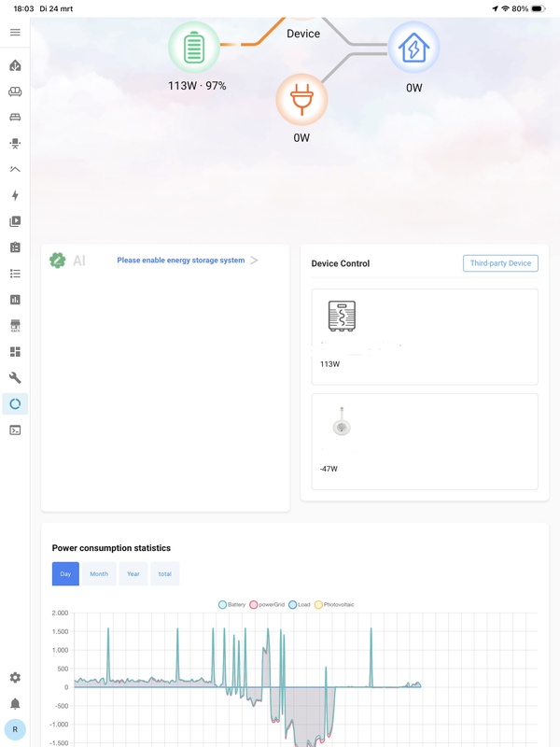
Task: Click the Third-party Device button
Action: (500, 263)
